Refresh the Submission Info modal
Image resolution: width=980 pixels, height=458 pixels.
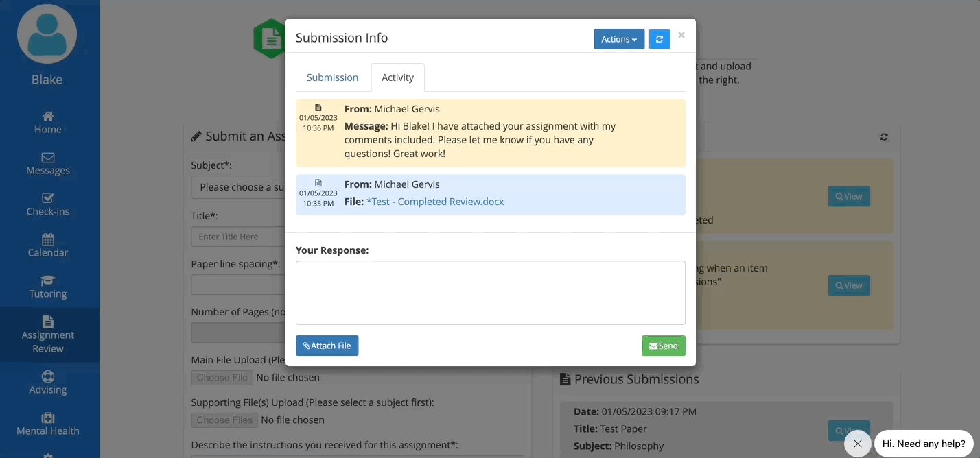(659, 39)
